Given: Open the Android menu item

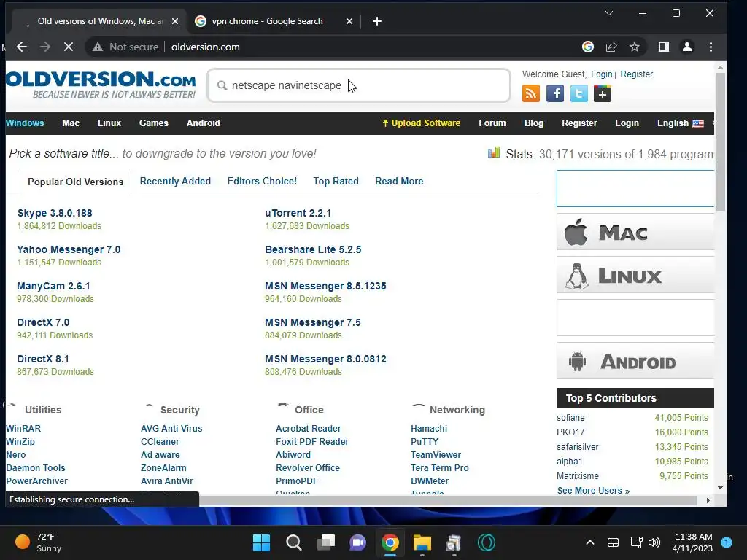Looking at the screenshot, I should point(203,122).
